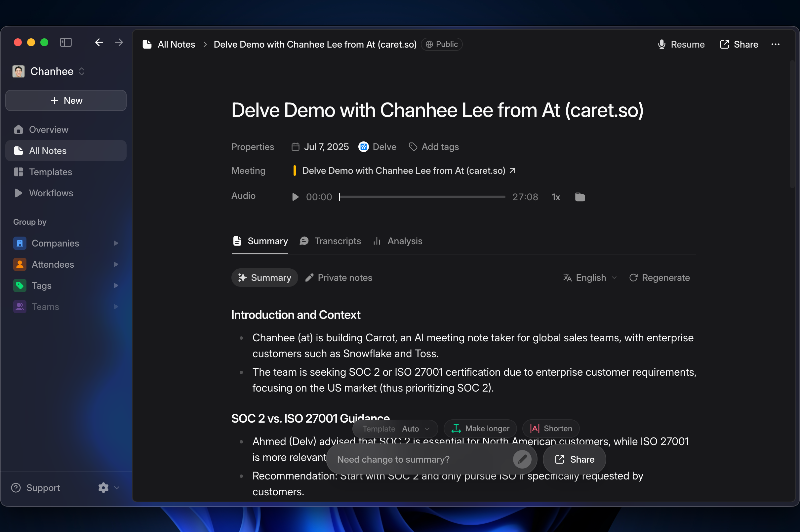The height and width of the screenshot is (532, 800).
Task: Open the three-dot more options menu
Action: coord(775,45)
